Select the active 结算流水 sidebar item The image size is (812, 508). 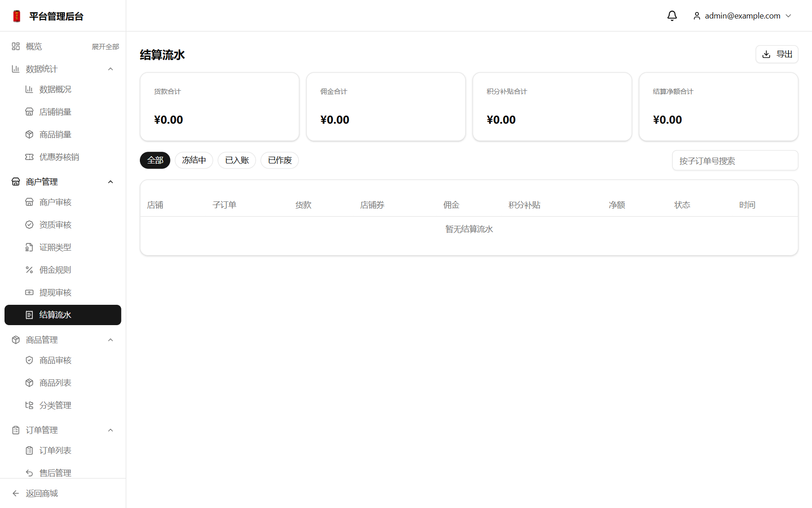click(x=63, y=315)
